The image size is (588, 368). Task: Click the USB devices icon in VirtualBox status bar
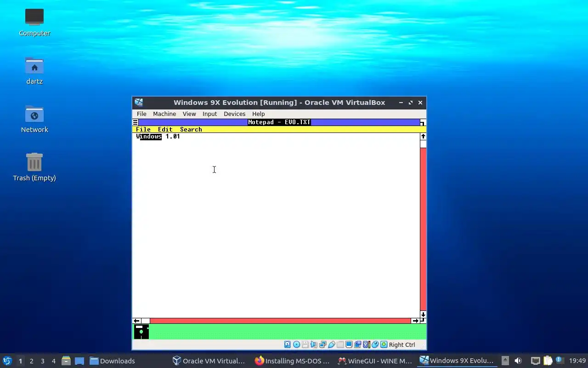coord(331,345)
